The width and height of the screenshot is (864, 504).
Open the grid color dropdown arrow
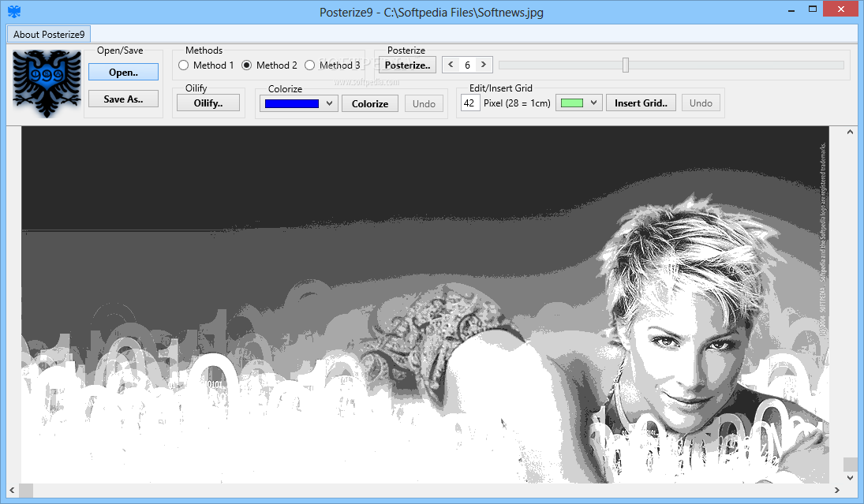click(x=593, y=103)
